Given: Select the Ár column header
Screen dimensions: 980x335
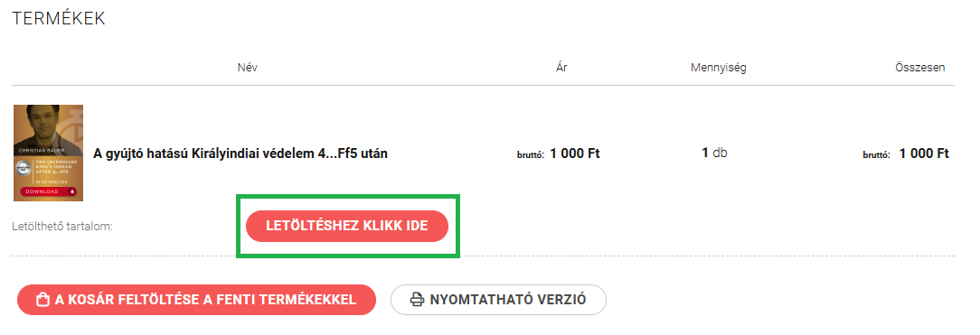Looking at the screenshot, I should (561, 68).
